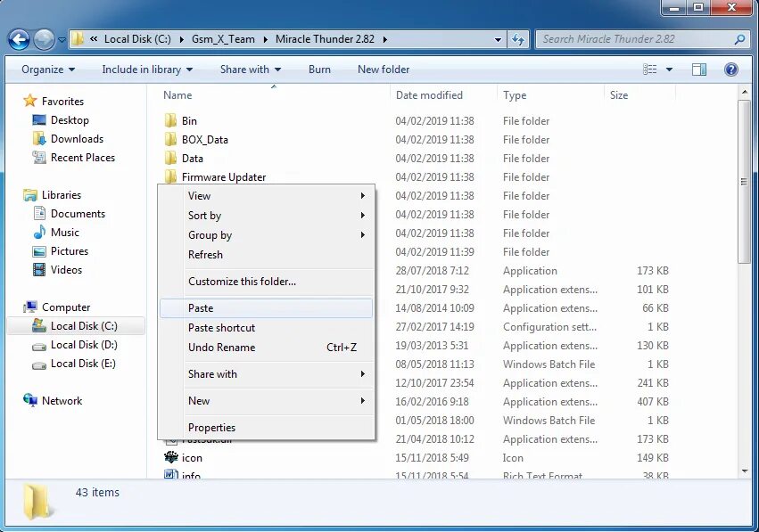Screen dimensions: 759x532
Task: Open Sort by submenu
Action: click(266, 216)
